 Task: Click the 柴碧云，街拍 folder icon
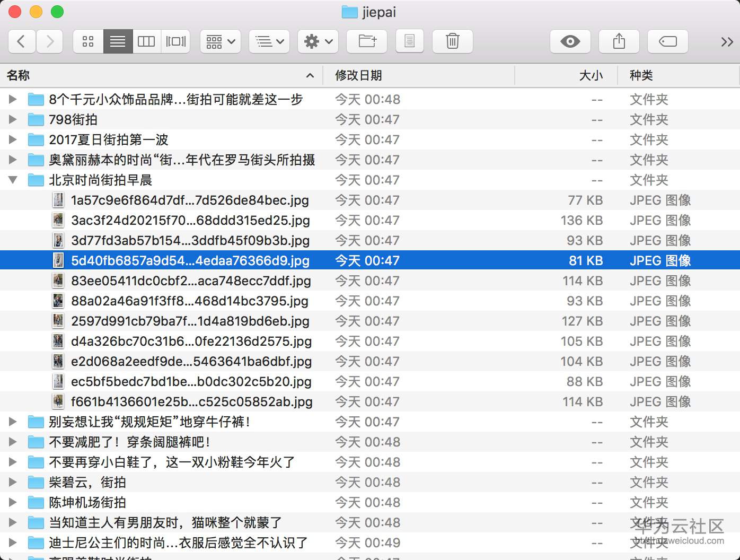pyautogui.click(x=36, y=482)
